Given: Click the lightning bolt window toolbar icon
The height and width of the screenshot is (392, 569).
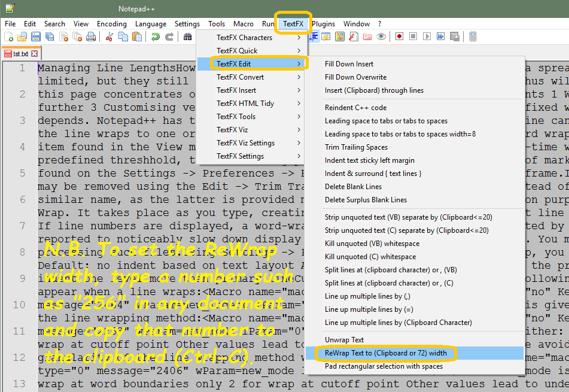Looking at the screenshot, I should (x=326, y=37).
